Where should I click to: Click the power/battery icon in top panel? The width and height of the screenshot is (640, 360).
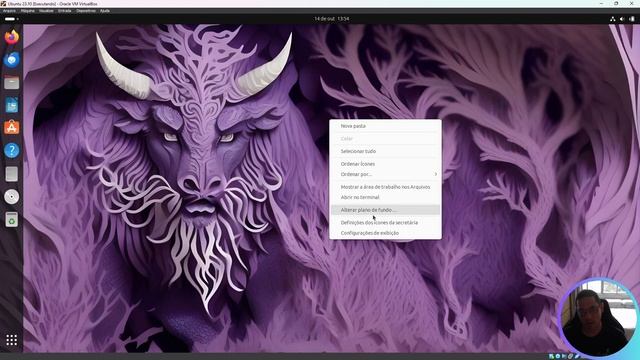(632, 19)
